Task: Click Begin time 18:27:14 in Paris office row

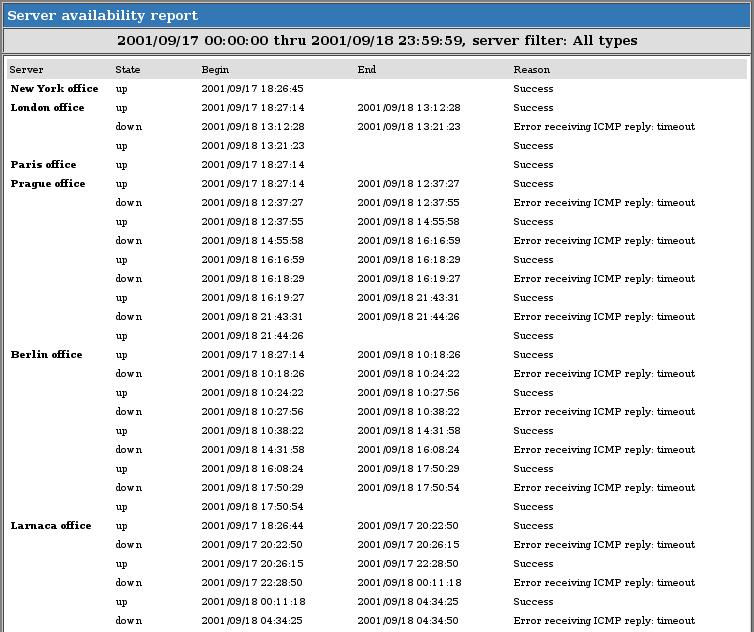Action: [253, 164]
